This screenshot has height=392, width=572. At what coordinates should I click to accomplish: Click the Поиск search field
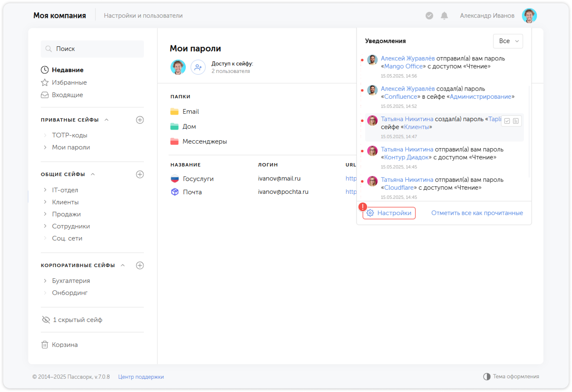pos(92,49)
